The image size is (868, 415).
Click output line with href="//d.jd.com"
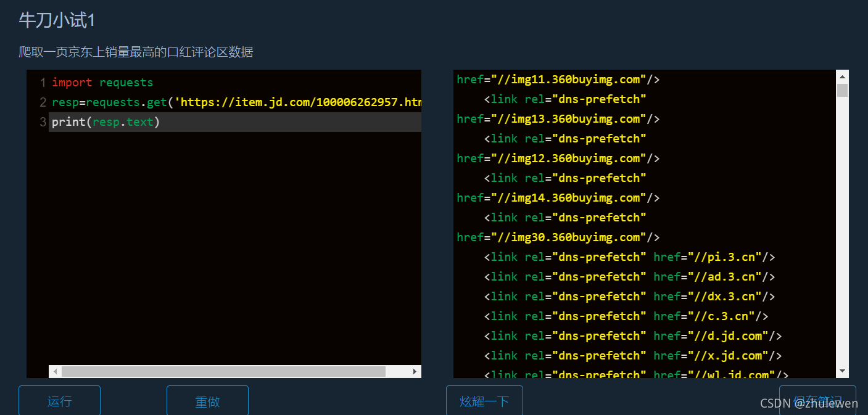click(633, 336)
